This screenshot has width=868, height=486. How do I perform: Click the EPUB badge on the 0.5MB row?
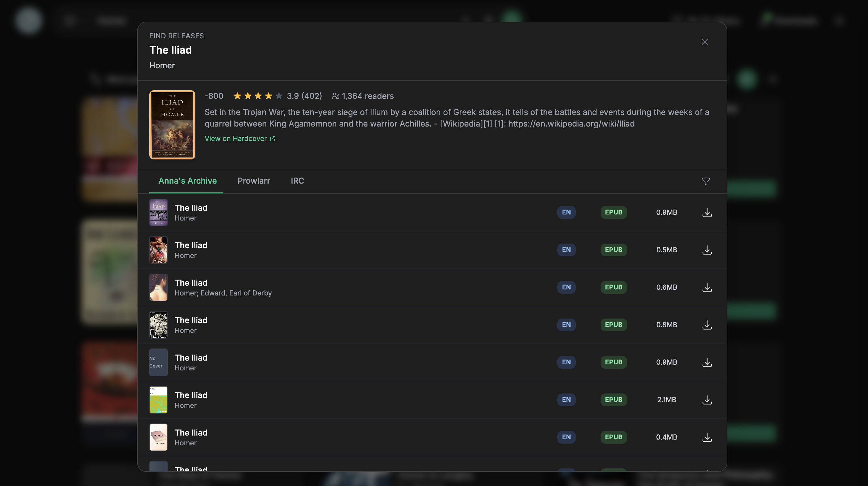[x=613, y=250]
